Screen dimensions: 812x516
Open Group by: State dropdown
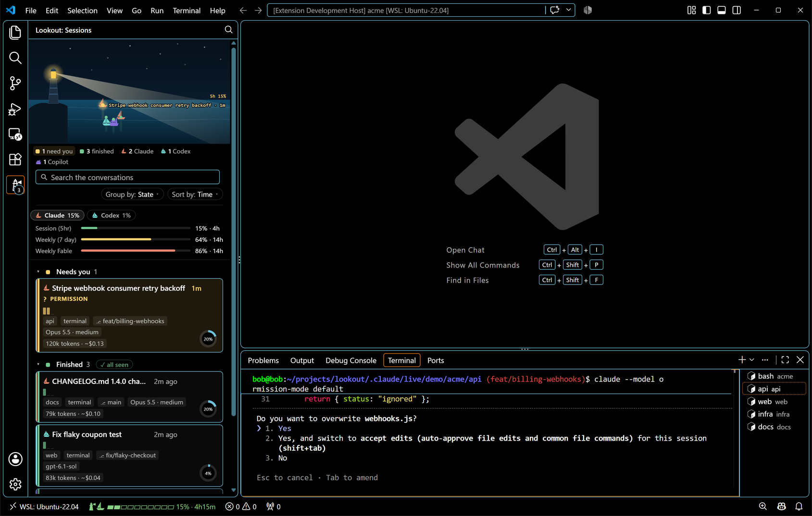[x=132, y=194]
